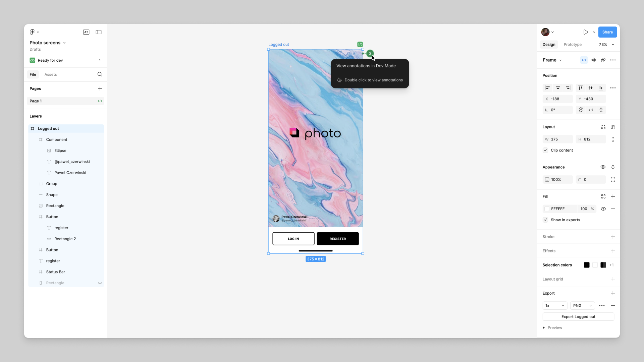
Task: Click REGISTER button on the canvas
Action: point(337,239)
